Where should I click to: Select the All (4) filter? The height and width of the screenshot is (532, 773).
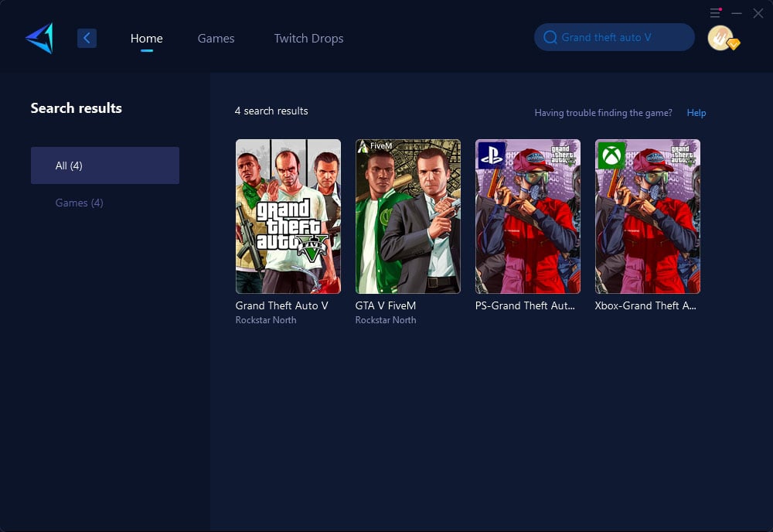pyautogui.click(x=105, y=165)
